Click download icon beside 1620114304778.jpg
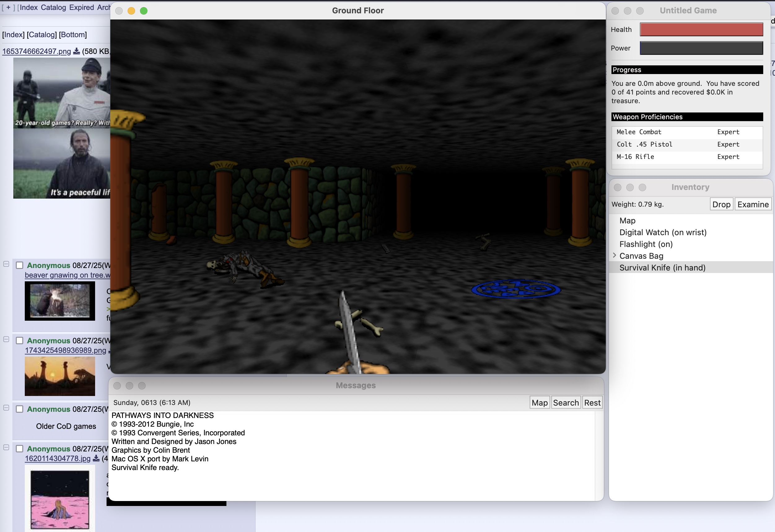 coord(96,458)
